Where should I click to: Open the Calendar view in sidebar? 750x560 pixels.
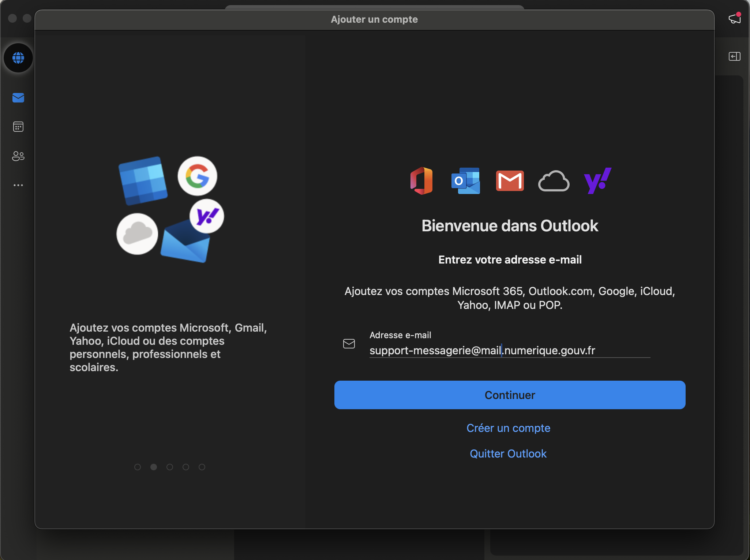tap(18, 127)
